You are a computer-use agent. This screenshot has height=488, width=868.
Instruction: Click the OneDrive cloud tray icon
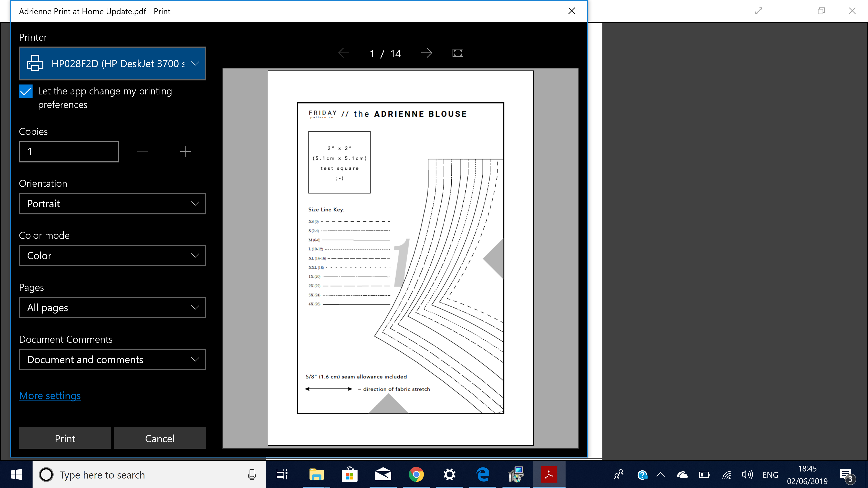[x=682, y=475]
